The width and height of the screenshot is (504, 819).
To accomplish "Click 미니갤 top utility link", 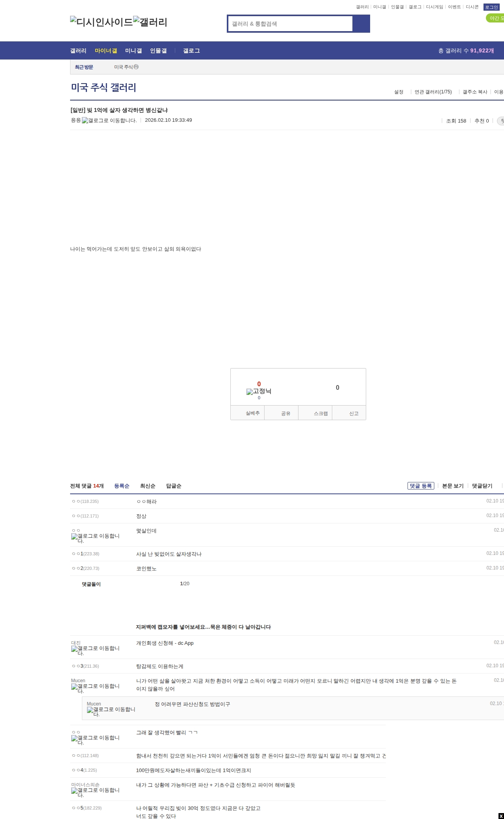I will [380, 7].
